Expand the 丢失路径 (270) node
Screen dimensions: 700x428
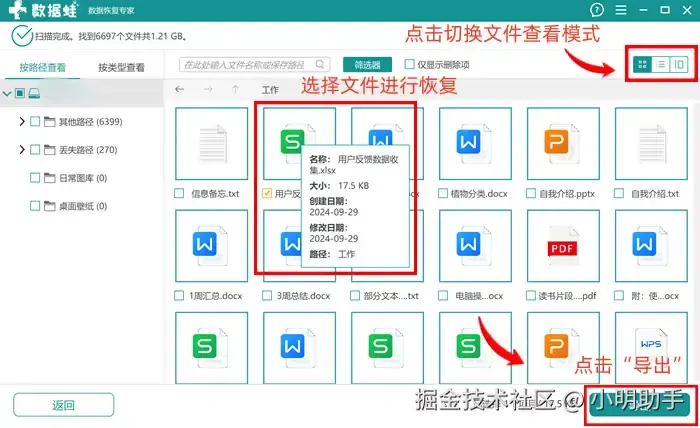[x=21, y=150]
